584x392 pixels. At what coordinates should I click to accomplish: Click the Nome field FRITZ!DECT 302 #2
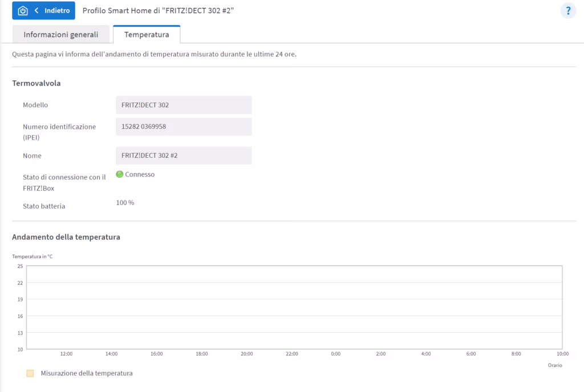point(184,156)
